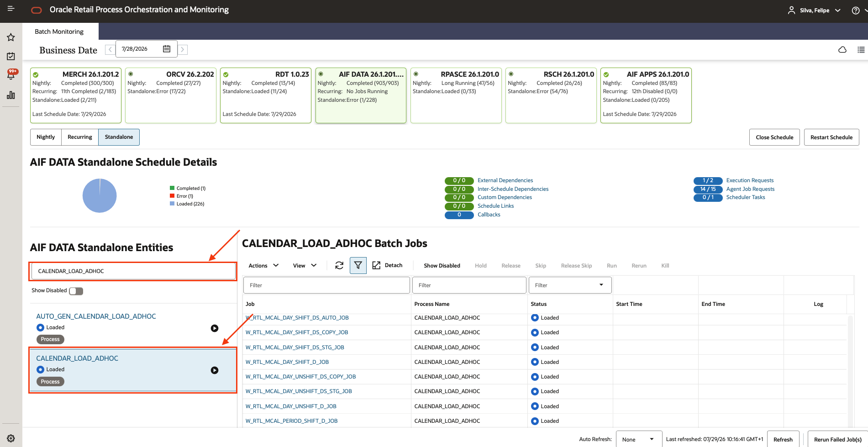This screenshot has height=447, width=868.
Task: Toggle the entities Show Disabled switch
Action: [76, 291]
